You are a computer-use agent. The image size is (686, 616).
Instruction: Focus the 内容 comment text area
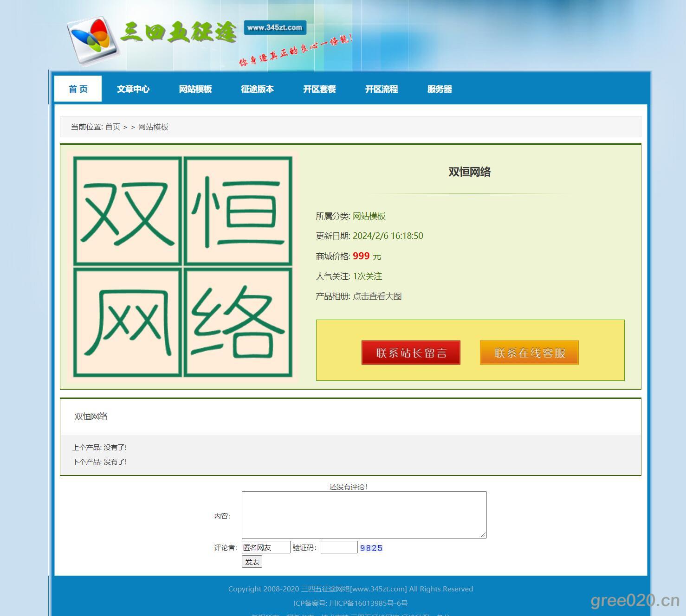364,515
